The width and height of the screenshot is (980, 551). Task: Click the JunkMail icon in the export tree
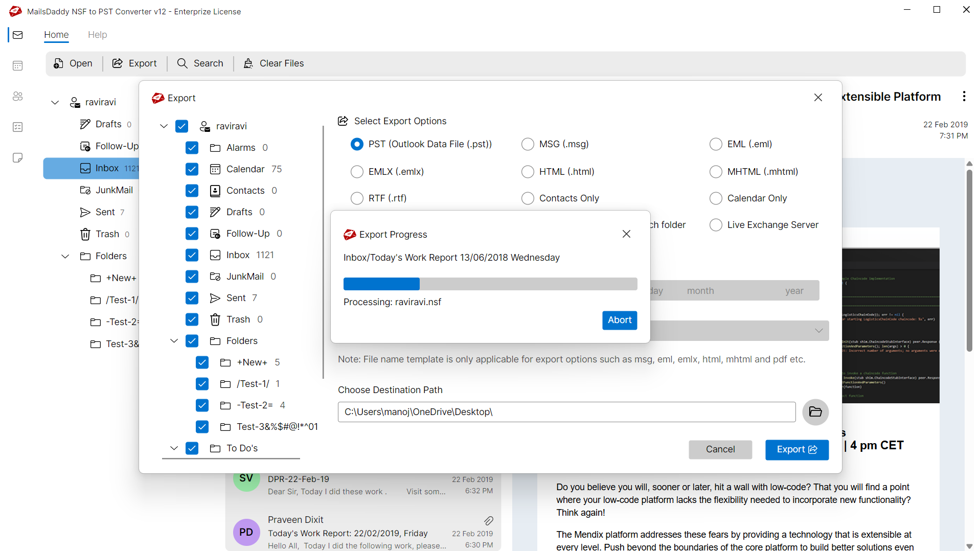click(x=215, y=277)
